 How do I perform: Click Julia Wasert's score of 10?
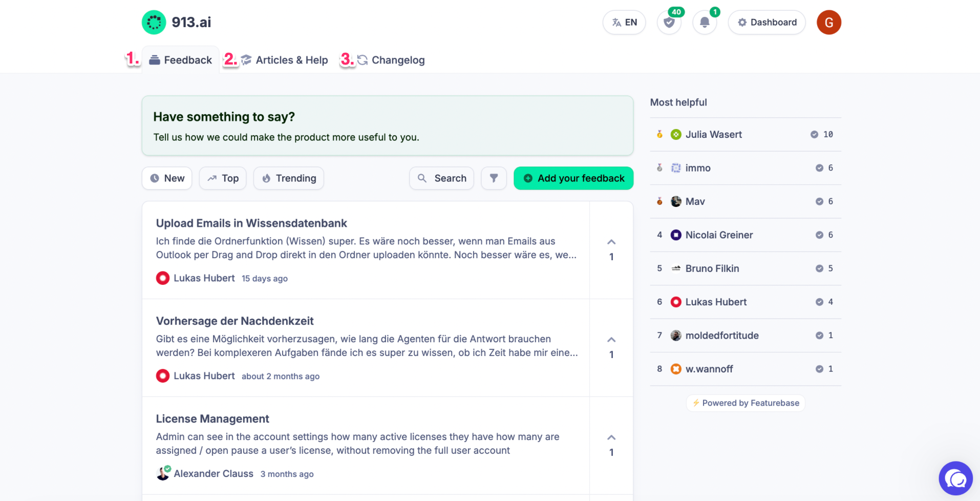coord(828,134)
